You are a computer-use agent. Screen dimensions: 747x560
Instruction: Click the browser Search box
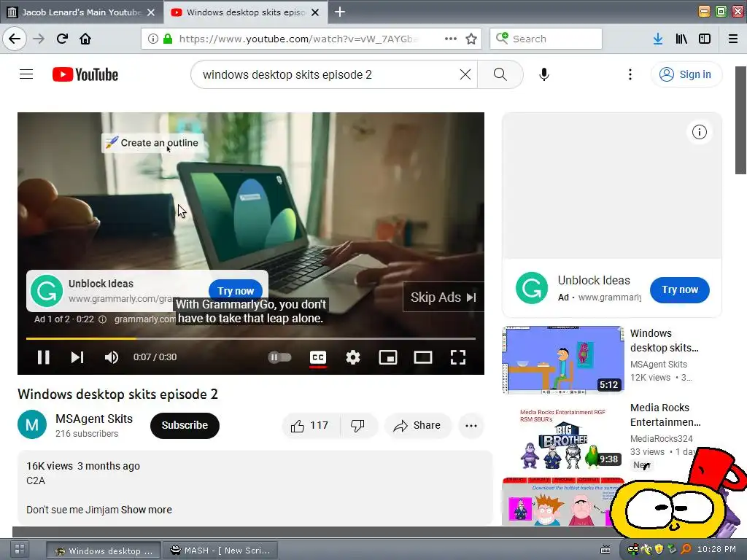546,39
